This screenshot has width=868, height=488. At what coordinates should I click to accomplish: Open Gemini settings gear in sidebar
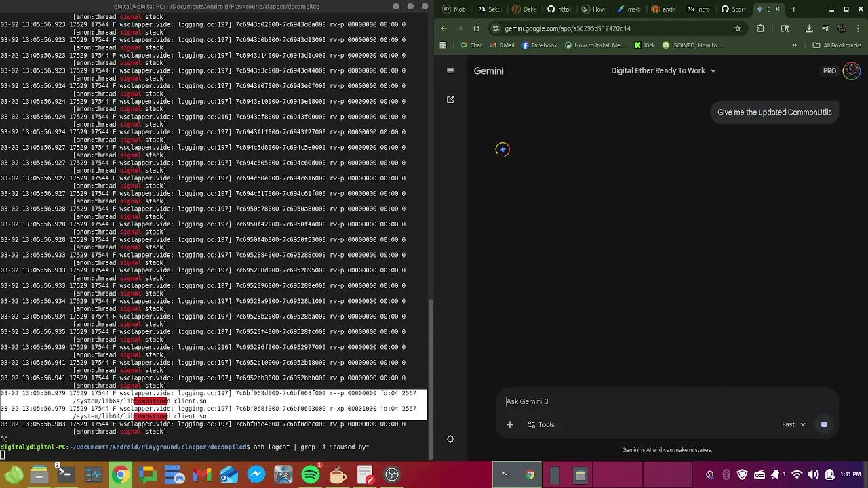pos(450,439)
